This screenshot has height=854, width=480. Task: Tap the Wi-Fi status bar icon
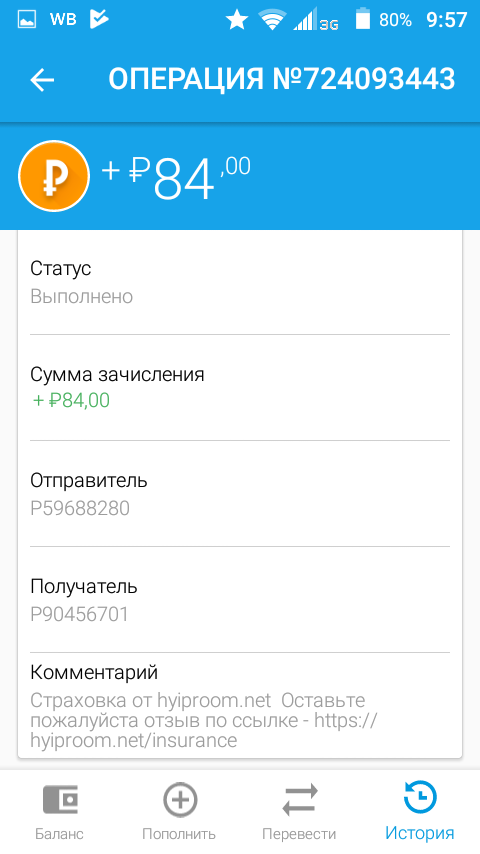click(x=272, y=21)
